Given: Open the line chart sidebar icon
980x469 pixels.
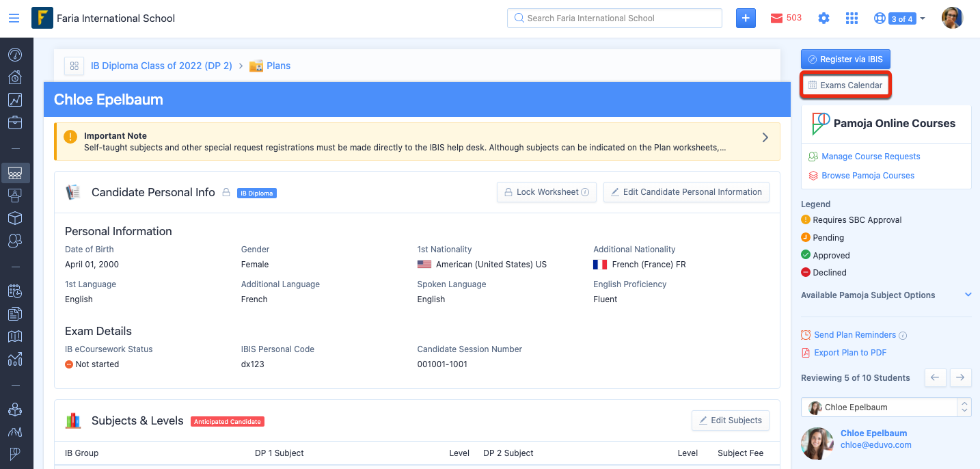Looking at the screenshot, I should pyautogui.click(x=15, y=100).
